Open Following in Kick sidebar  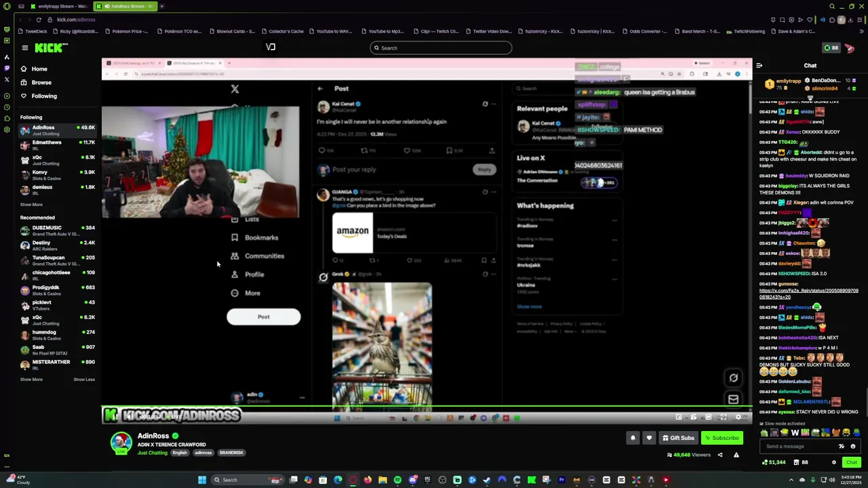click(44, 96)
